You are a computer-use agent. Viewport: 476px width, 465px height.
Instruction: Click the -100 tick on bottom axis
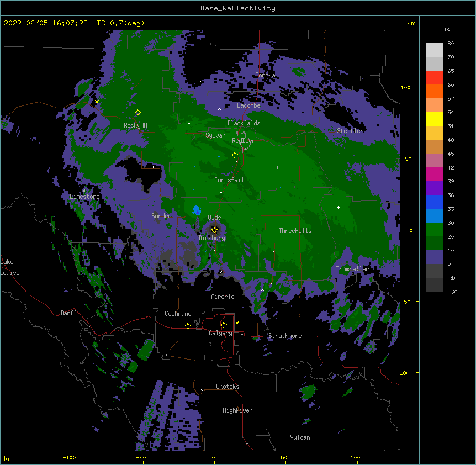pos(69,457)
